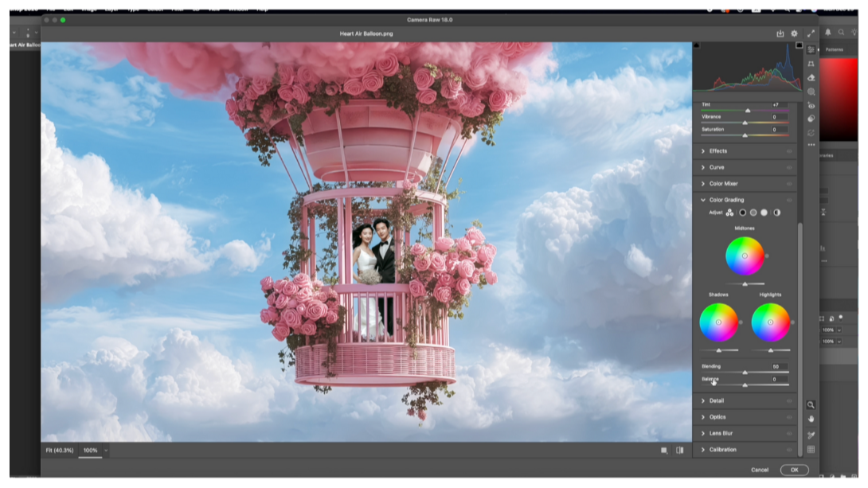Adjust the Saturation slider handle
Image resolution: width=868 pixels, height=488 pixels.
(745, 135)
